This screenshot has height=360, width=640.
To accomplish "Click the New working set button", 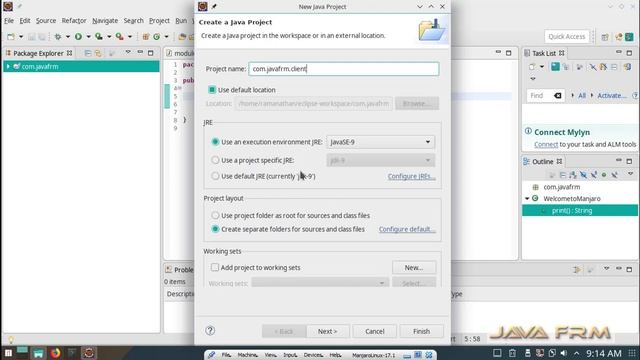I will [x=414, y=267].
